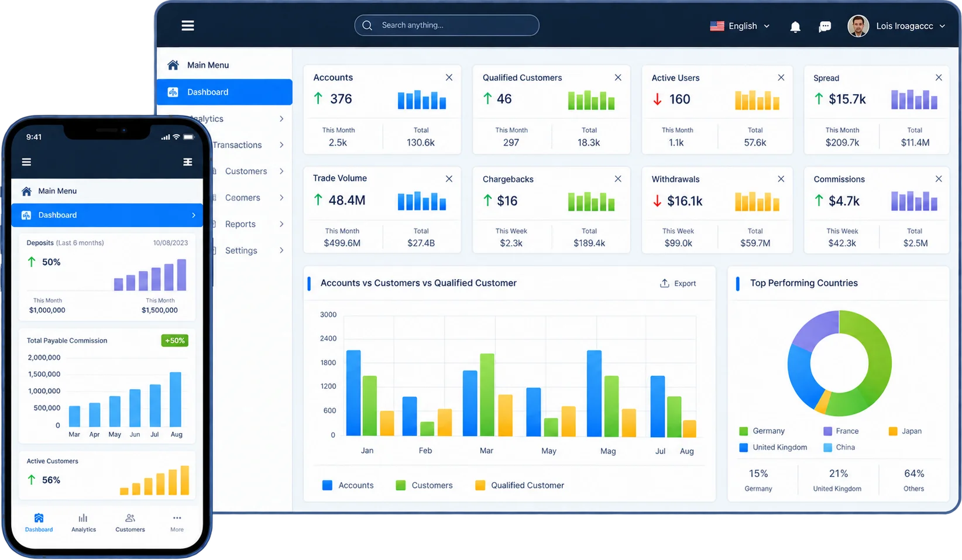This screenshot has height=560, width=962.
Task: Toggle the Customers legend entry in bar chart
Action: click(424, 485)
